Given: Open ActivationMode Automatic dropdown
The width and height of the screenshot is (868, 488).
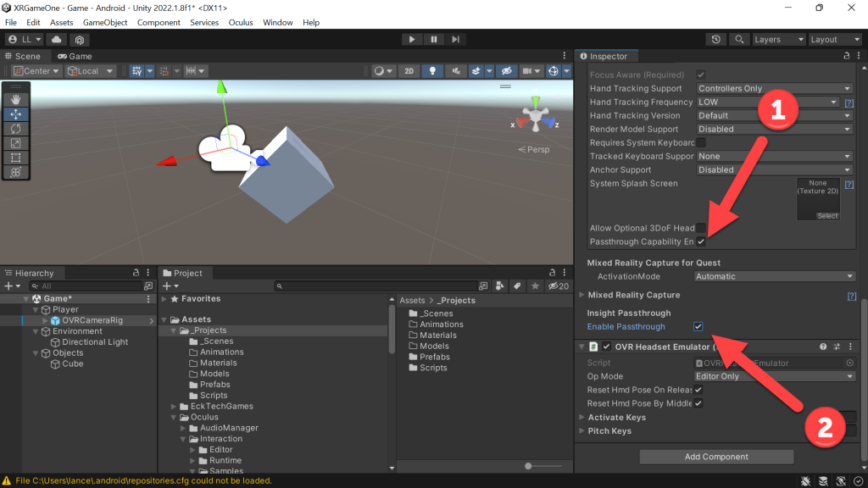Looking at the screenshot, I should click(x=774, y=277).
